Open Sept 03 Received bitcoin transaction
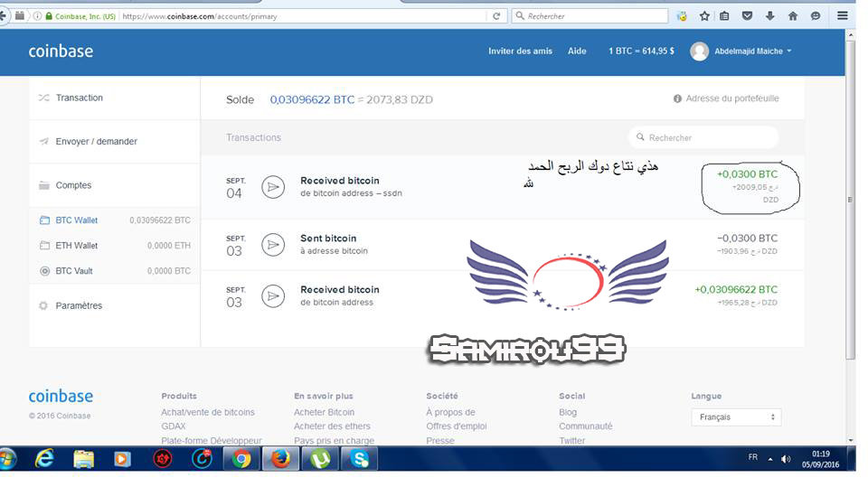 (502, 296)
